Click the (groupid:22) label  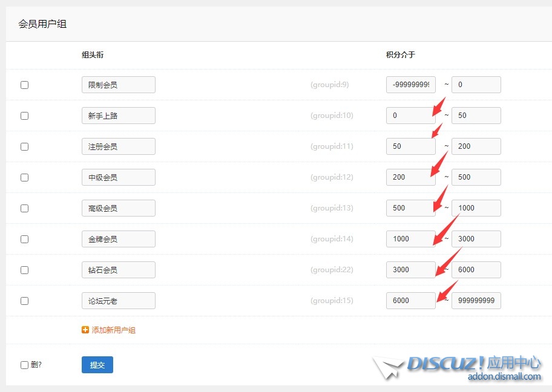point(332,270)
